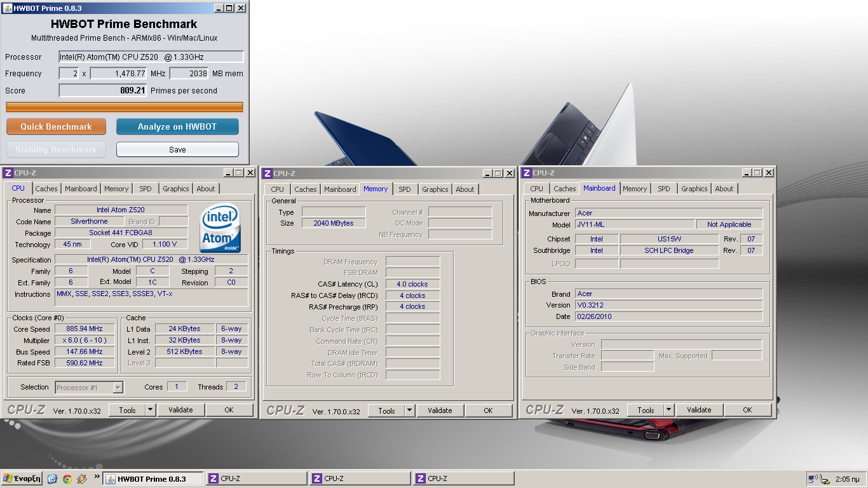Open Tools dropdown arrow in the CPU tab window

(150, 410)
